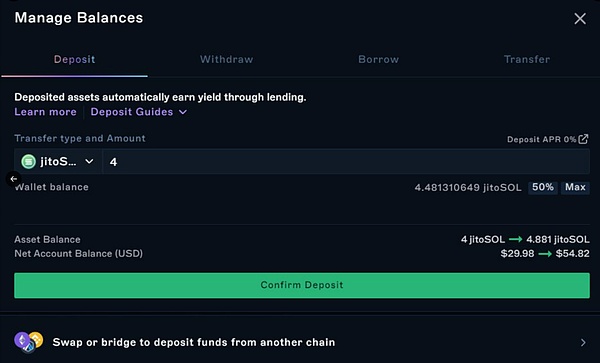This screenshot has height=363, width=600.
Task: Click the bridge chains coin icons
Action: tap(29, 342)
